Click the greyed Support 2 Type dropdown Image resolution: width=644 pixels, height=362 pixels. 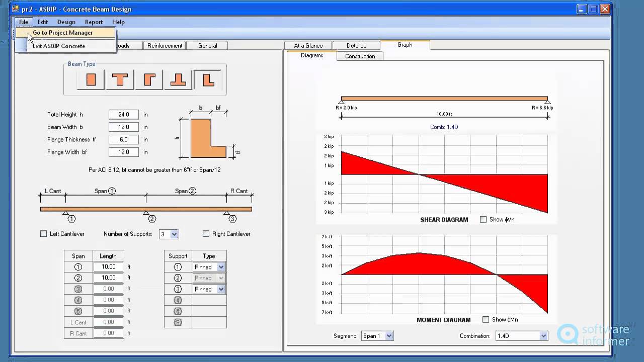tap(209, 278)
